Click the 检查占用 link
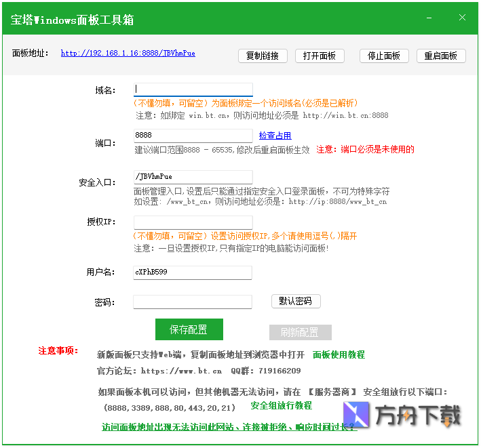The height and width of the screenshot is (448, 481). point(275,136)
